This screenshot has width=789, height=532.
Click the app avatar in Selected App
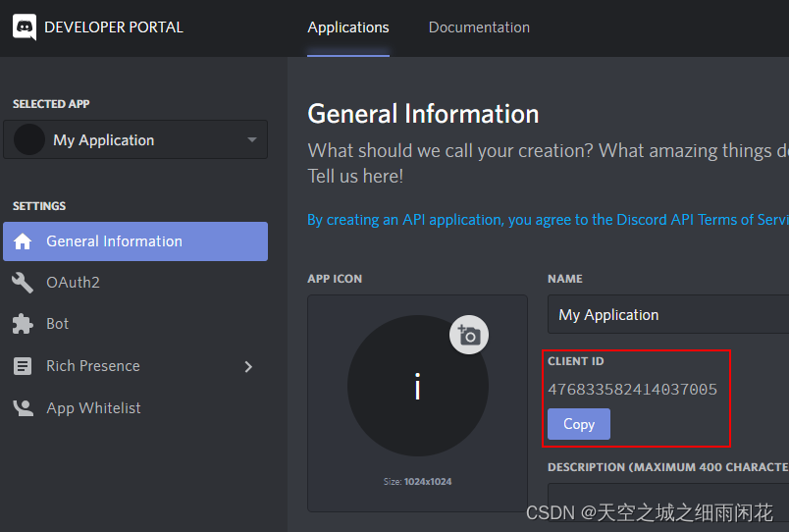coord(29,139)
